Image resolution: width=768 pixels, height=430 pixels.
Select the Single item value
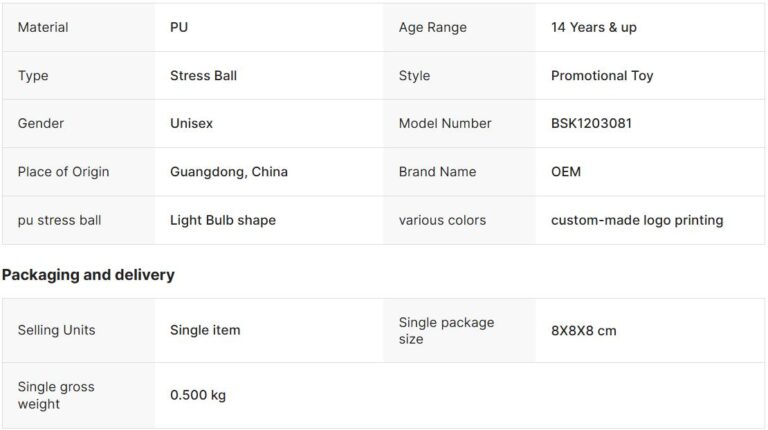(205, 330)
